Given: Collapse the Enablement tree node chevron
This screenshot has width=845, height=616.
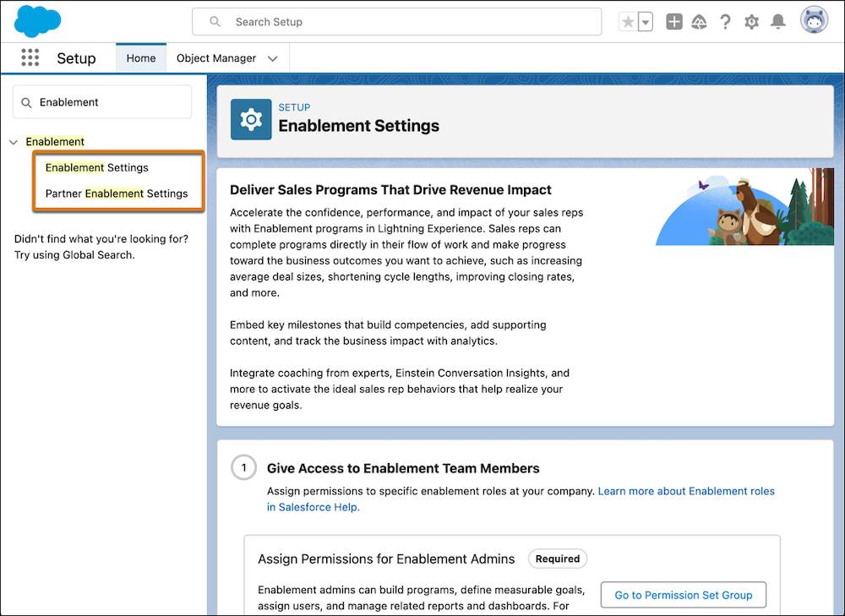Looking at the screenshot, I should pos(14,142).
